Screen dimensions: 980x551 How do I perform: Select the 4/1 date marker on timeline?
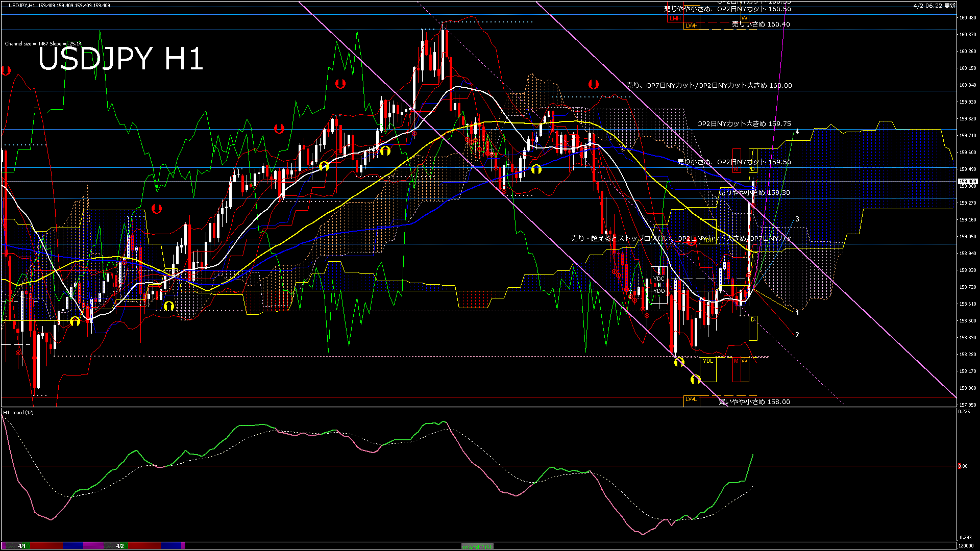point(22,546)
